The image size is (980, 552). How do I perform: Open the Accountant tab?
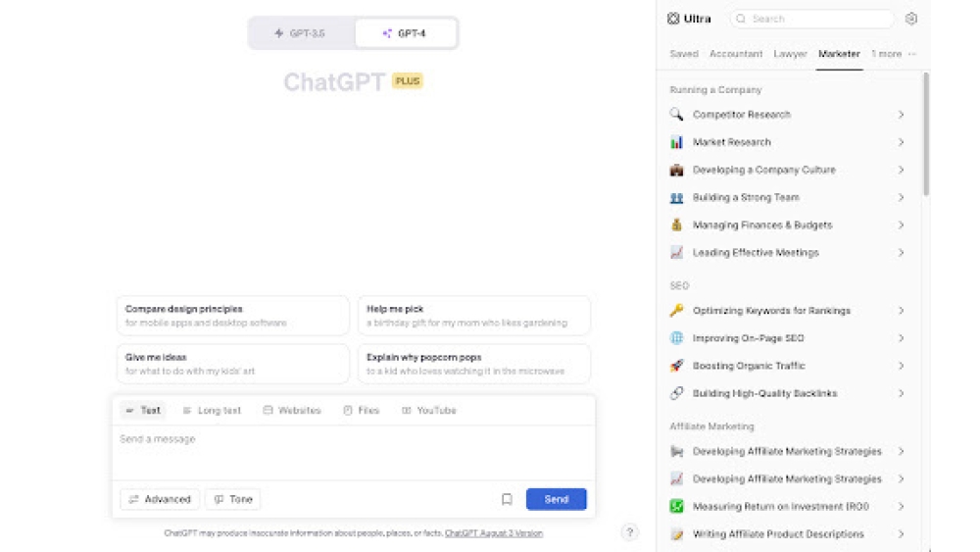point(736,54)
